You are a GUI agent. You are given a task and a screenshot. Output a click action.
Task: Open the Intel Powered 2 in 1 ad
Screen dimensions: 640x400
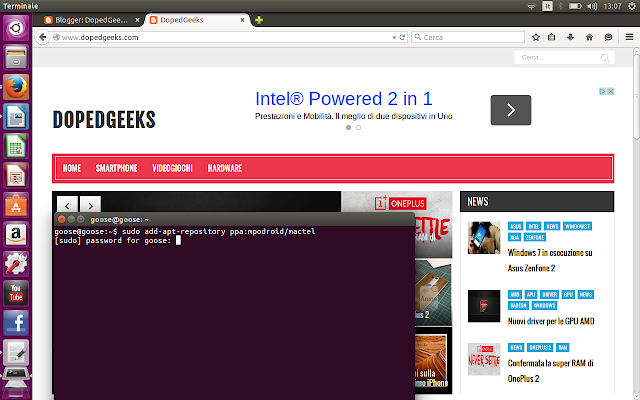pyautogui.click(x=344, y=98)
